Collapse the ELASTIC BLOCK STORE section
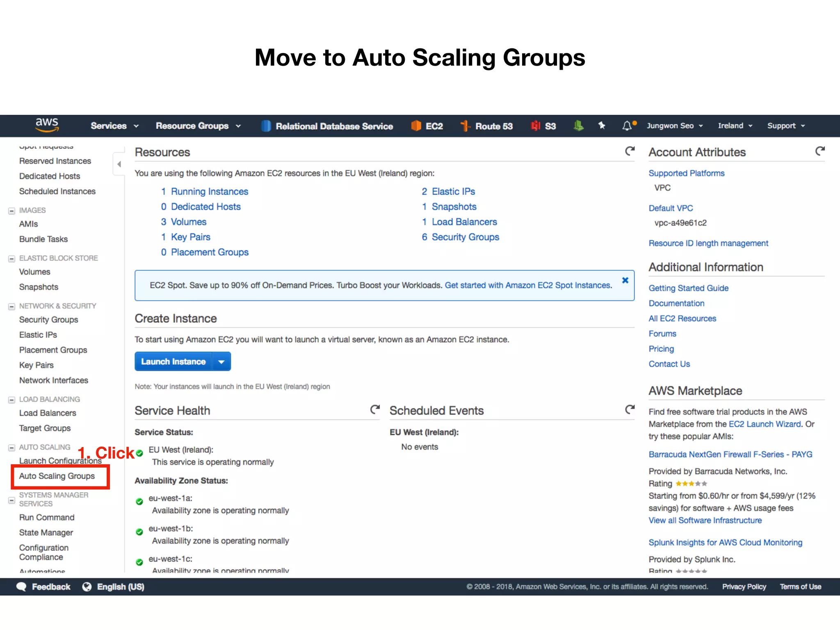 [x=12, y=259]
